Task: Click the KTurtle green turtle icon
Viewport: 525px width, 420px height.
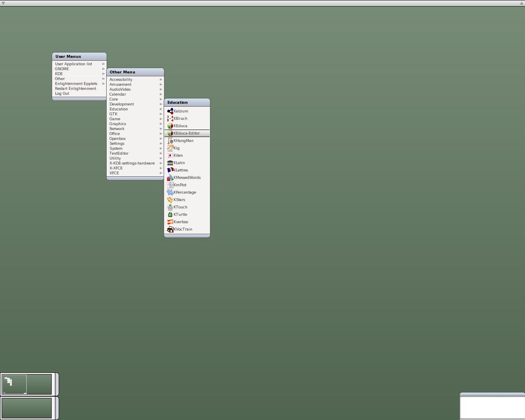Action: pos(170,215)
